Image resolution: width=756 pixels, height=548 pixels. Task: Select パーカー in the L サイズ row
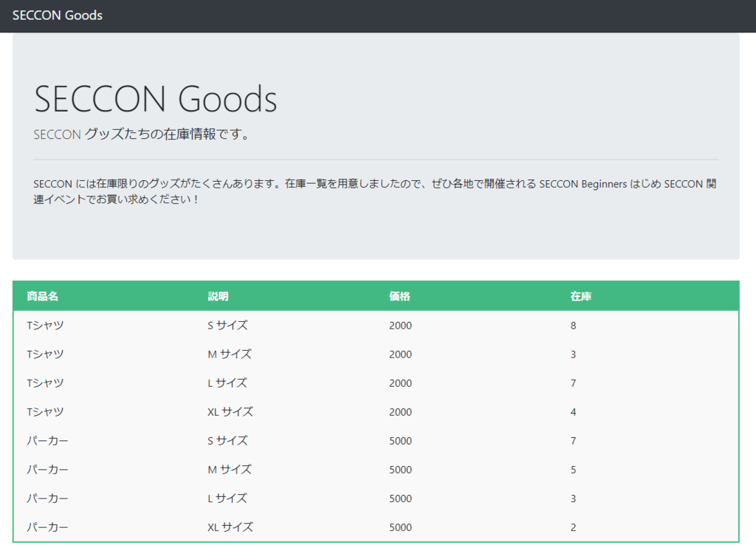[x=47, y=499]
